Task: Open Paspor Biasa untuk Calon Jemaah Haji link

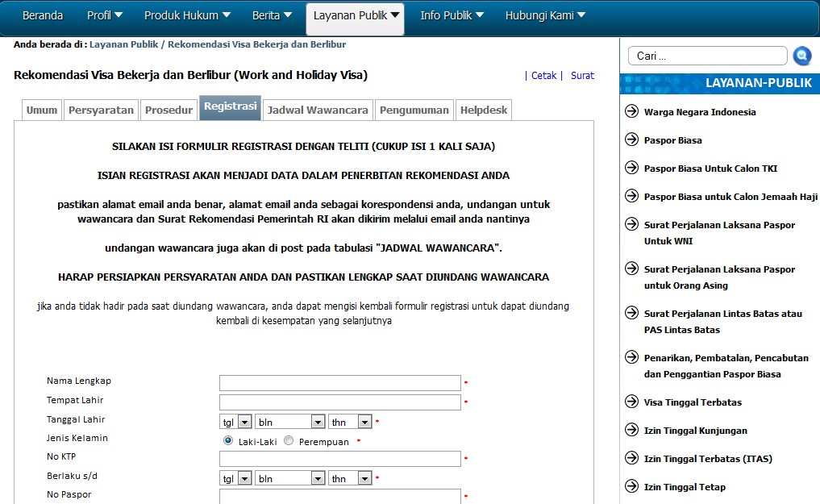Action: (x=731, y=197)
